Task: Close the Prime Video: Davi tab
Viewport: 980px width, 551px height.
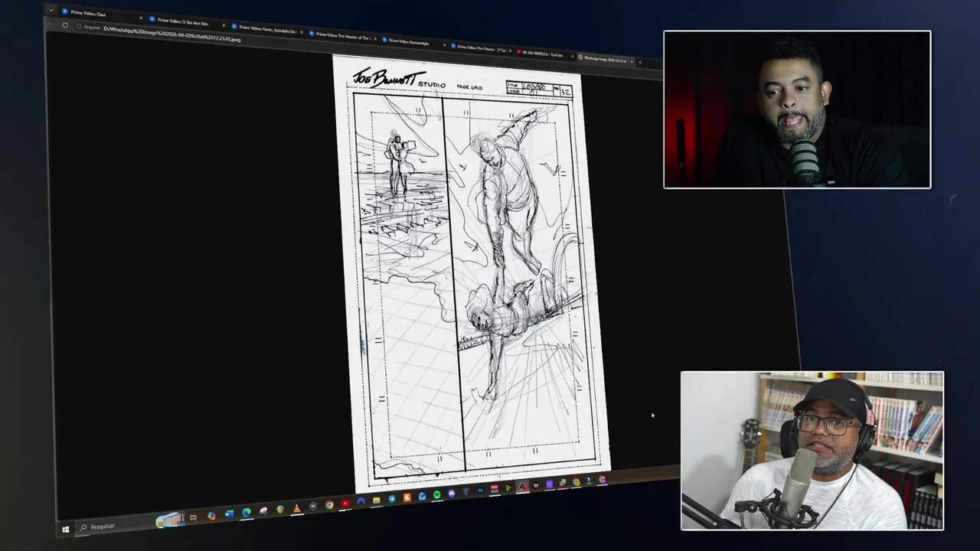Action: pos(141,18)
